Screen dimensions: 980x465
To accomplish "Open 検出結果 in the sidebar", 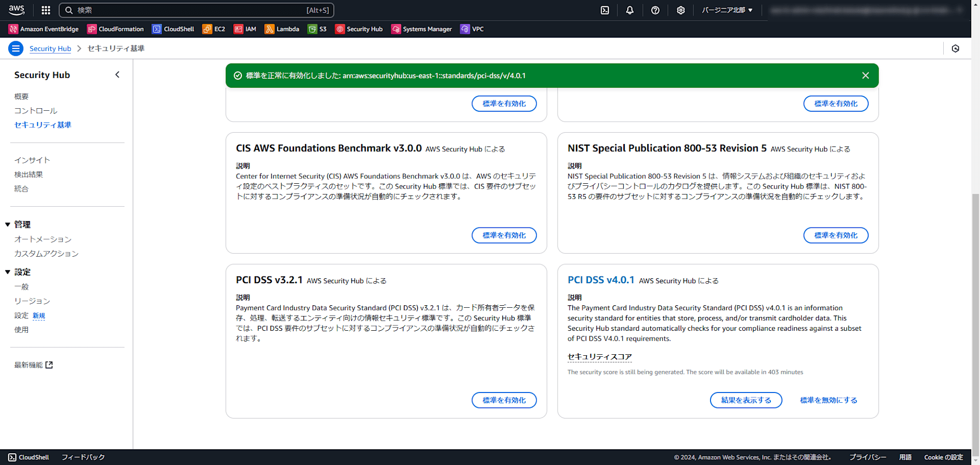I will click(x=28, y=174).
